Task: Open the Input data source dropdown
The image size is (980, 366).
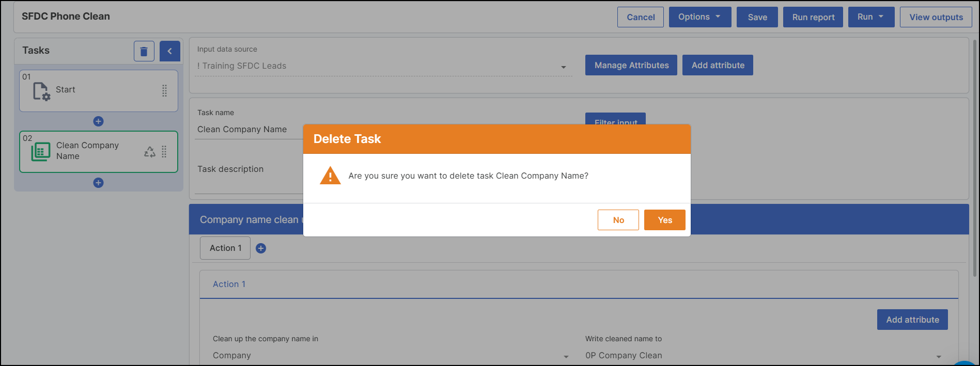Action: [x=384, y=66]
